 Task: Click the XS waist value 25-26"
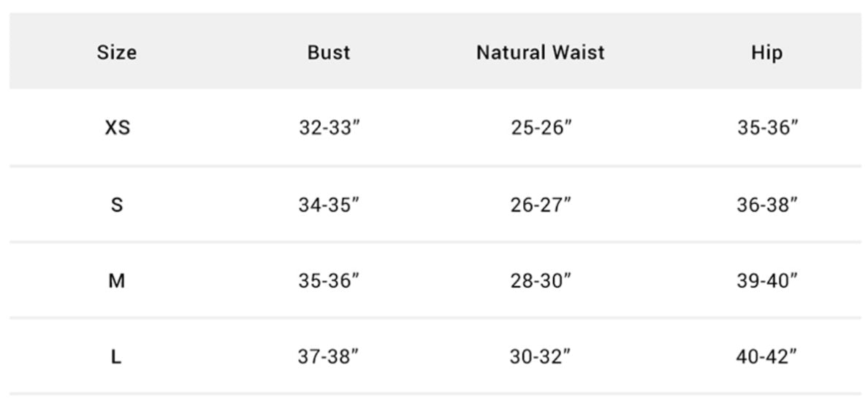(541, 128)
